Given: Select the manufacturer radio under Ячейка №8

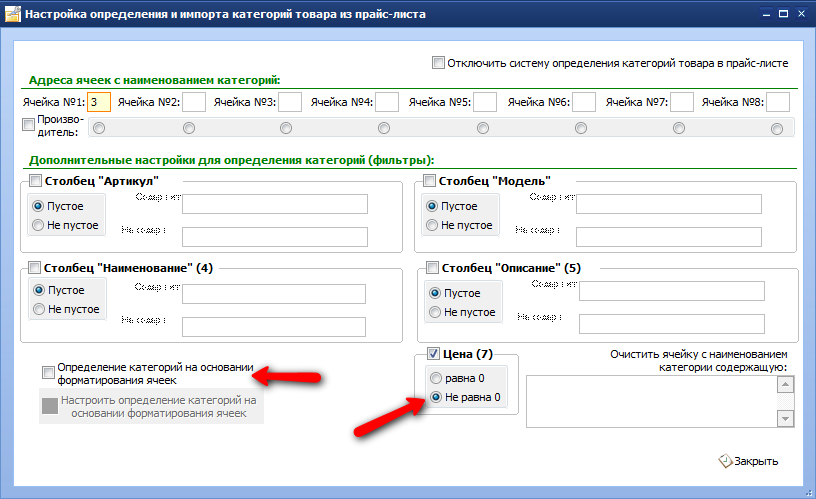Looking at the screenshot, I should coord(777,129).
